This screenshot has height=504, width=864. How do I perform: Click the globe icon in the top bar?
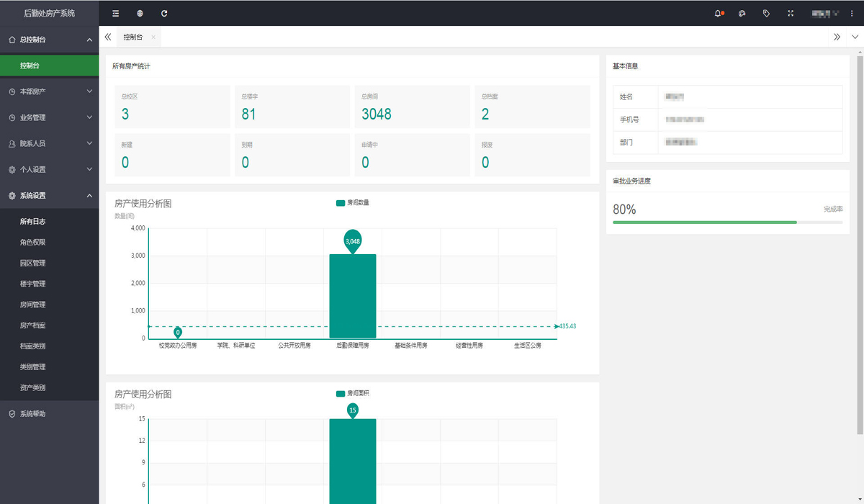click(140, 13)
